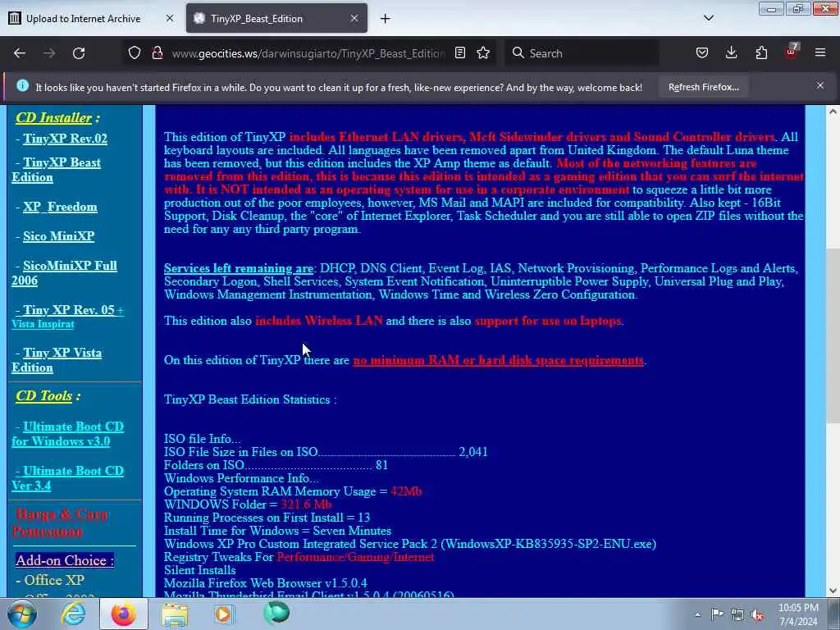Open Windows Explorer folder taskbar icon
Screen dimensions: 840x630
click(x=175, y=614)
